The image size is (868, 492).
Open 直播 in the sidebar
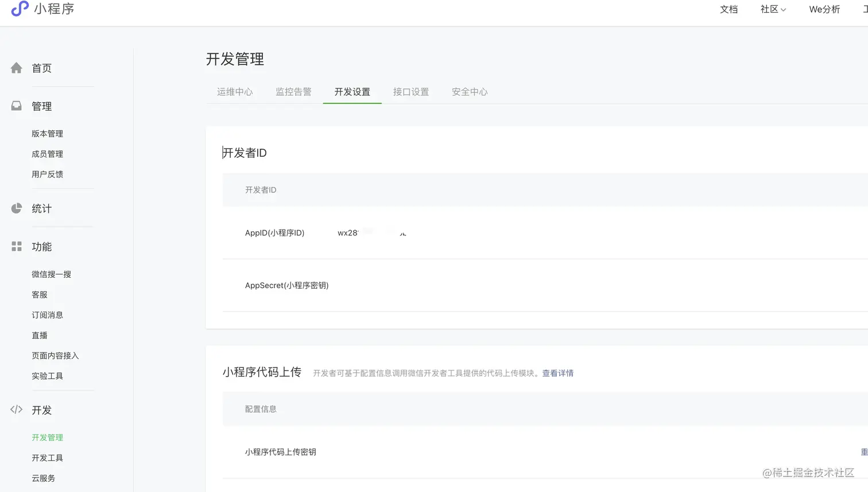coord(40,335)
